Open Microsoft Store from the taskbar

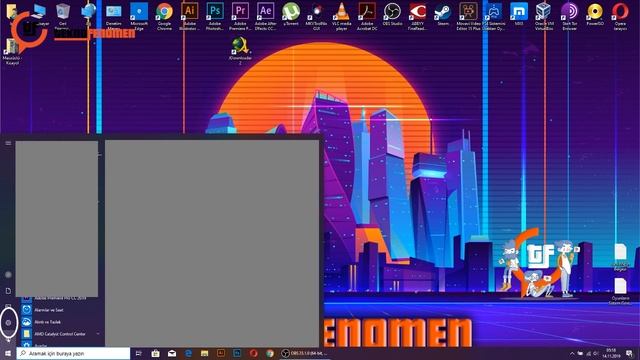155,353
